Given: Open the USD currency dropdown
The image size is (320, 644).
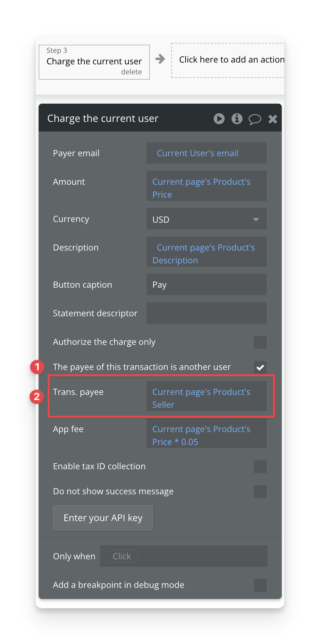Looking at the screenshot, I should (207, 219).
